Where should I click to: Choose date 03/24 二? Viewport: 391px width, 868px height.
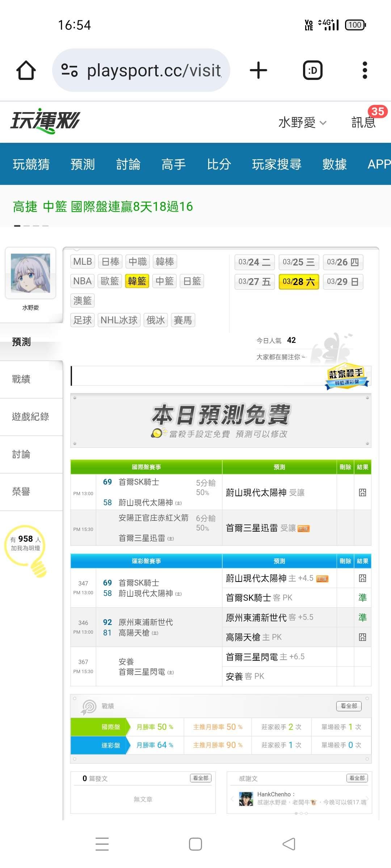[x=255, y=262]
